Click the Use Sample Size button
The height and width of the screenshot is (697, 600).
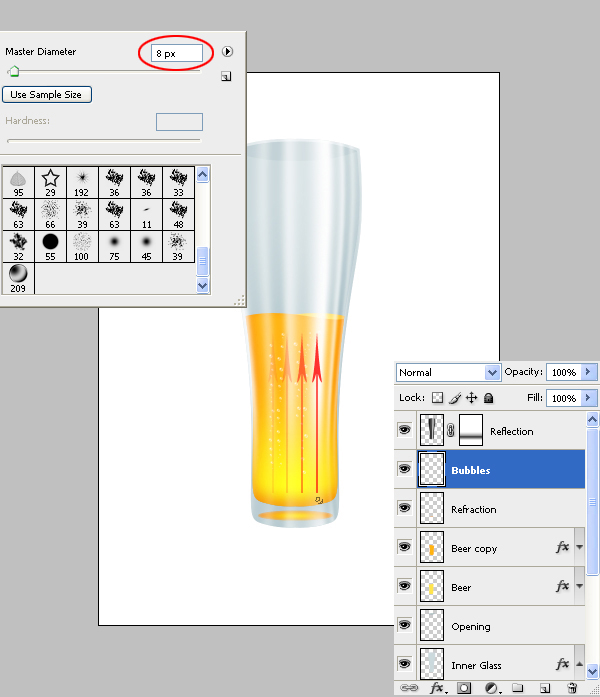(x=47, y=95)
